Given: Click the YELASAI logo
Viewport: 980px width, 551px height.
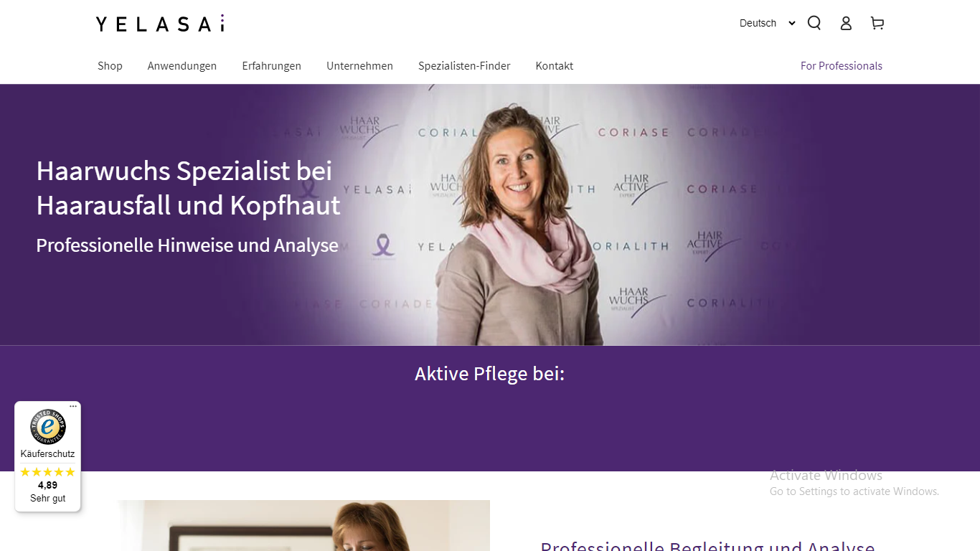Looking at the screenshot, I should click(x=160, y=23).
